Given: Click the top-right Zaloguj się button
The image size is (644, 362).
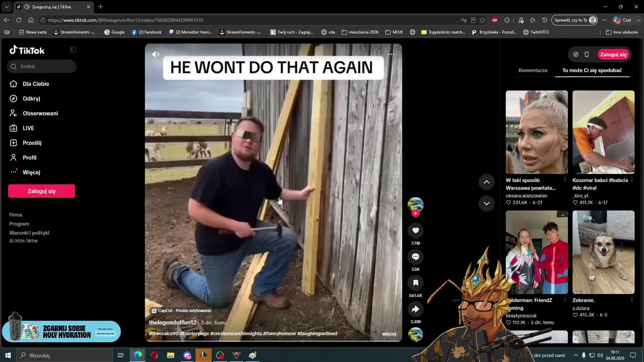Looking at the screenshot, I should (x=613, y=54).
